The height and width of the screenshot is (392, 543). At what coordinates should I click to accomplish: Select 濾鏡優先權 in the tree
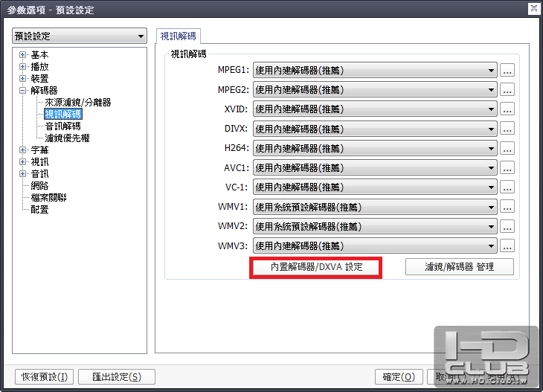[67, 138]
